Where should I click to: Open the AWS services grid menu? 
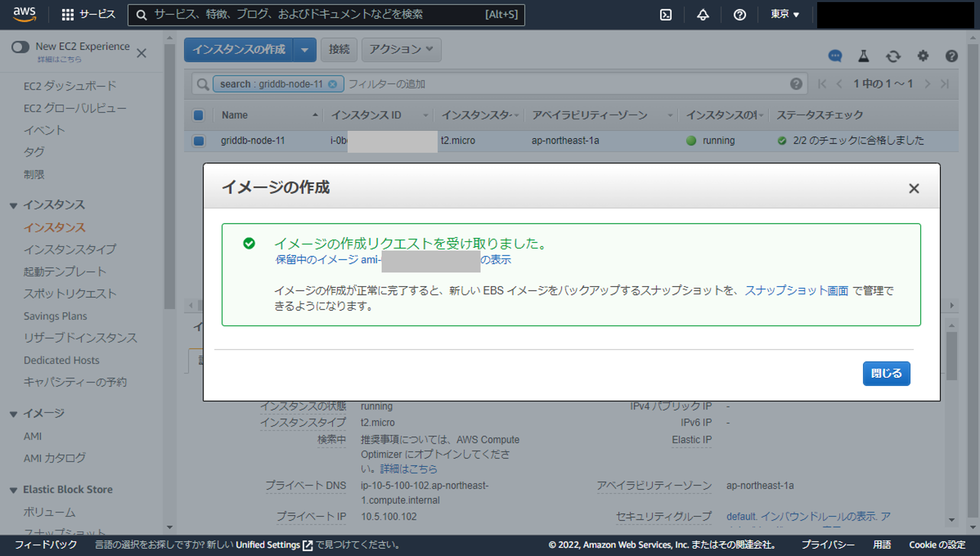tap(68, 15)
